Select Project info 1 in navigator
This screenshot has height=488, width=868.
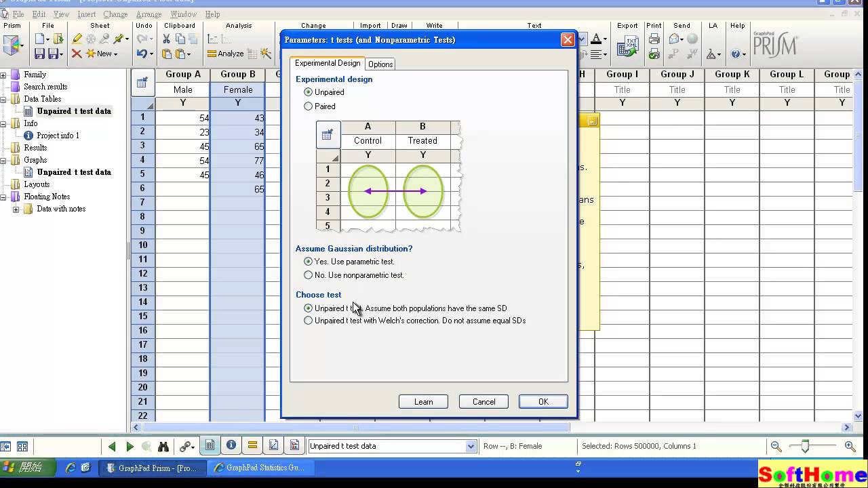click(x=58, y=136)
